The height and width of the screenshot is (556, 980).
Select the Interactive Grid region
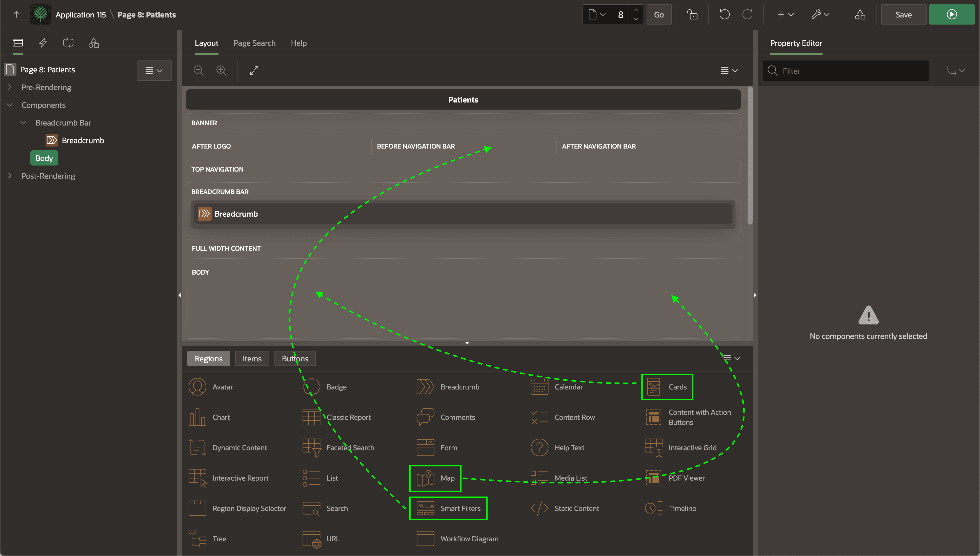point(681,447)
